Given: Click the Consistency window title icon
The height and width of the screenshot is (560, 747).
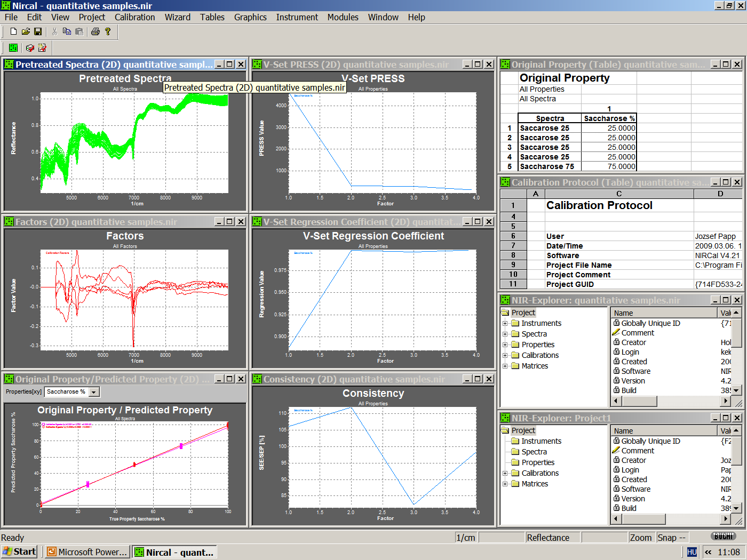Looking at the screenshot, I should coord(257,379).
